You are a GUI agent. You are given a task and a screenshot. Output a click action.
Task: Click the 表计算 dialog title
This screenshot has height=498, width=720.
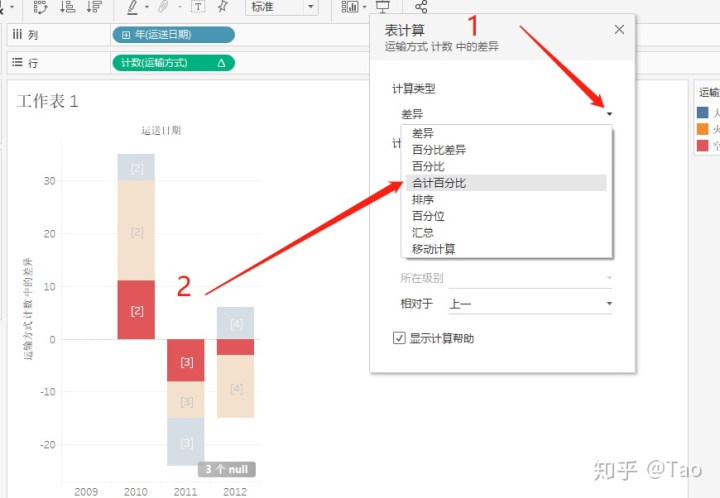click(405, 30)
